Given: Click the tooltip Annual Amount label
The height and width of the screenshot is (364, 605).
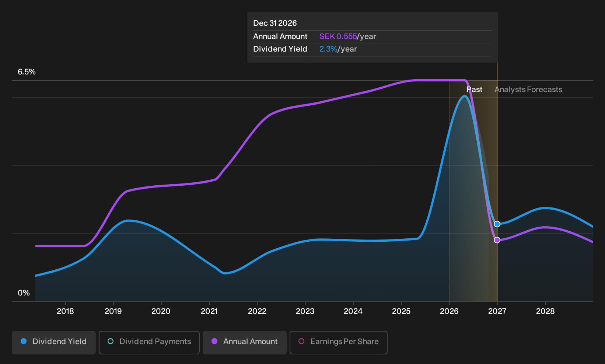Looking at the screenshot, I should point(280,36).
